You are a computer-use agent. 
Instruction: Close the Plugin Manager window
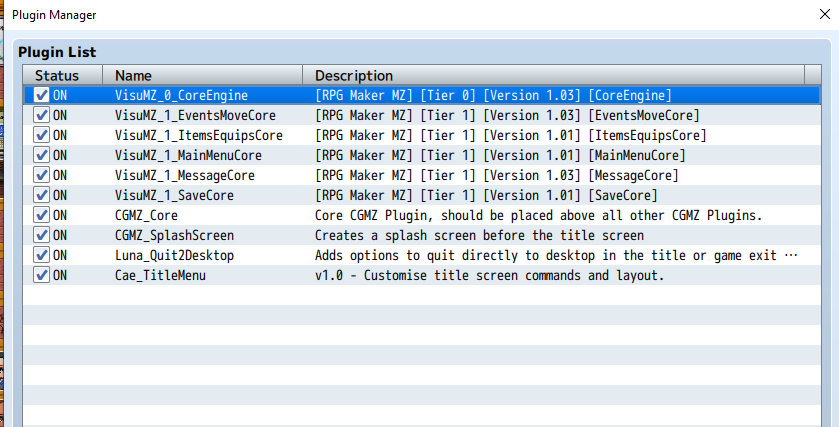tap(825, 14)
